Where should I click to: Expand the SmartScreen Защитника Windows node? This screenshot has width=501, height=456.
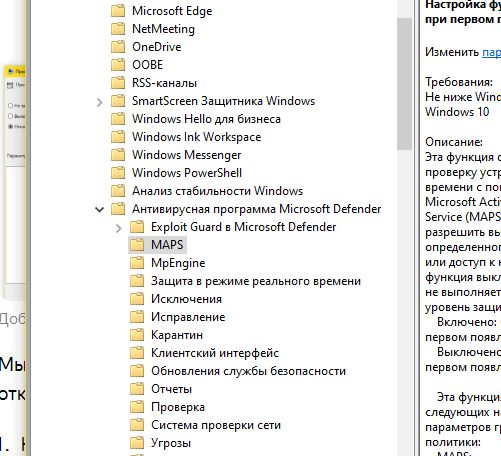(99, 102)
